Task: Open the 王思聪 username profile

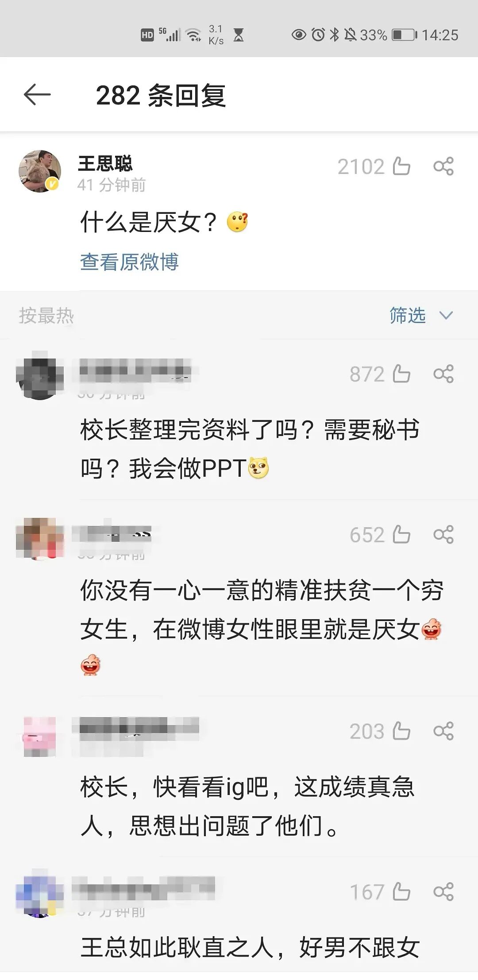Action: 105,163
